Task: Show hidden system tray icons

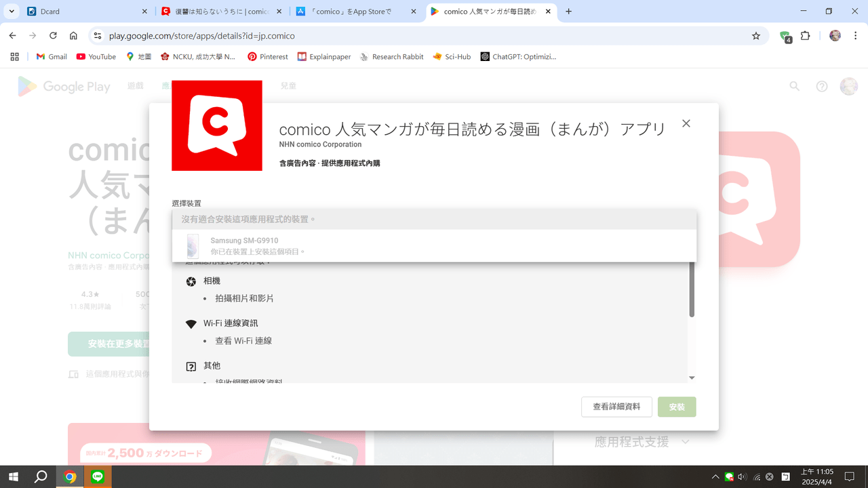Action: point(715,476)
